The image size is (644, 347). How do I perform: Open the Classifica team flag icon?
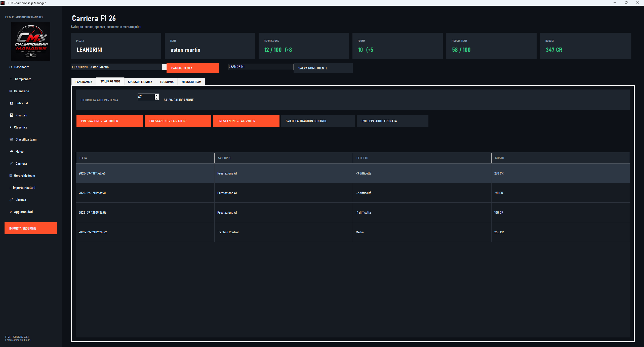click(11, 139)
